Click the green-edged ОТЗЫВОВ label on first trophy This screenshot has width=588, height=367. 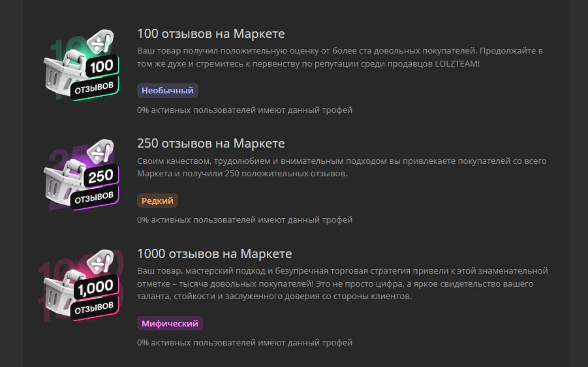[93, 87]
